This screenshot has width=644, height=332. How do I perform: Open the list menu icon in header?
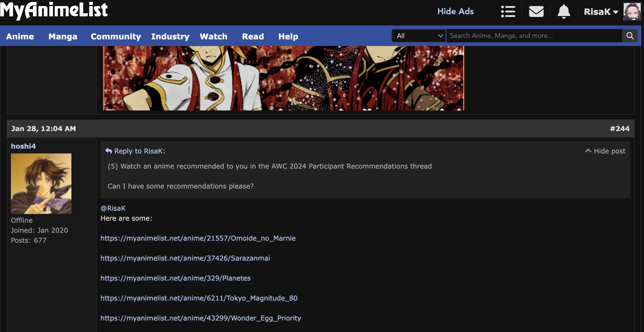(x=508, y=12)
